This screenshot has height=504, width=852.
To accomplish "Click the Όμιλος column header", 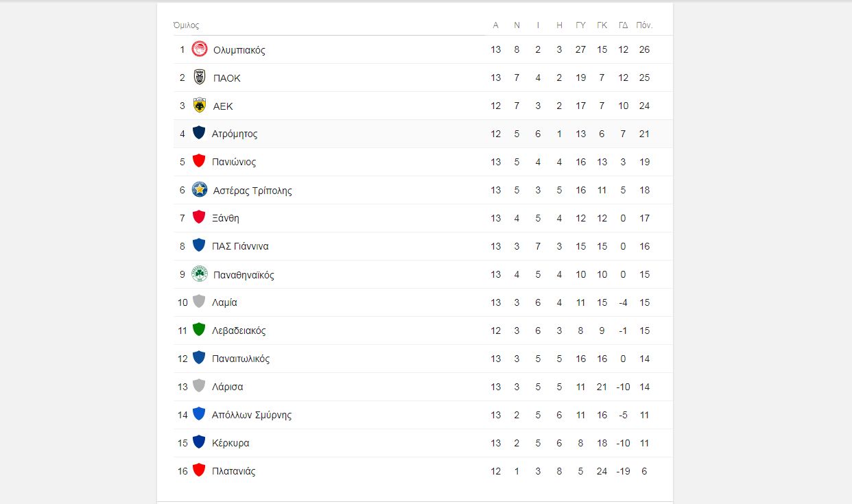I will (x=186, y=25).
